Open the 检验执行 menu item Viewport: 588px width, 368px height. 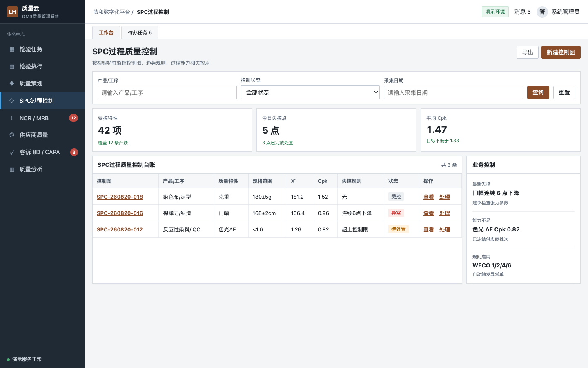tap(42, 66)
